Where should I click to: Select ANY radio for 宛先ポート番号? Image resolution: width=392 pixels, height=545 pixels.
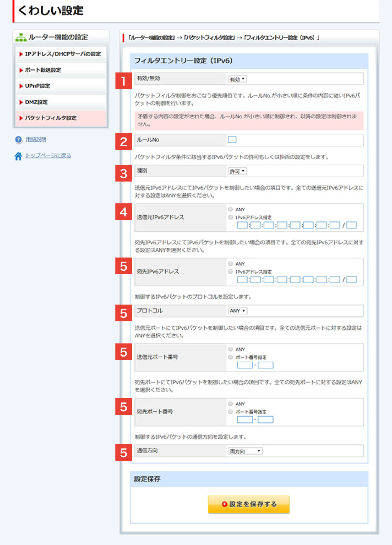tap(230, 404)
